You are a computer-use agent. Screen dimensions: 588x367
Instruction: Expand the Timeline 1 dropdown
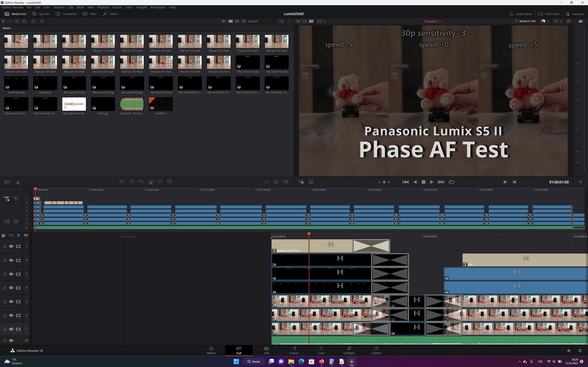tap(442, 21)
